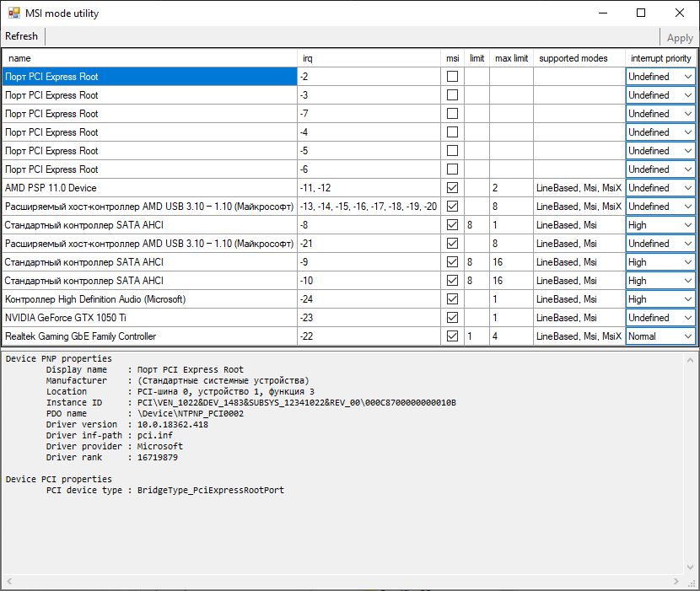Open priority dropdown for AMD USB irq -21

pyautogui.click(x=660, y=244)
